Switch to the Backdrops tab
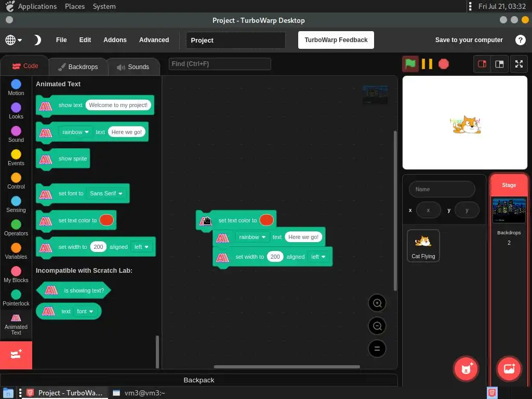Screen dimensions: 532x399 tap(78, 67)
